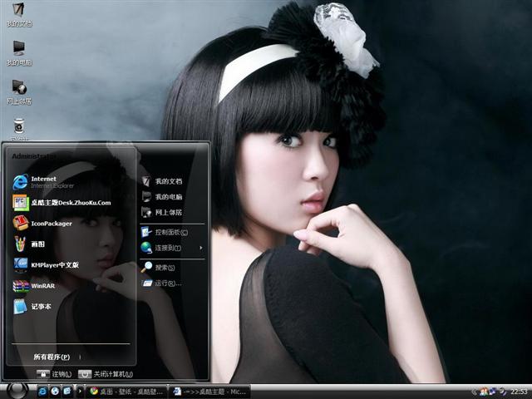The image size is (532, 399).
Task: Click third quick launch icon
Action: tap(66, 392)
